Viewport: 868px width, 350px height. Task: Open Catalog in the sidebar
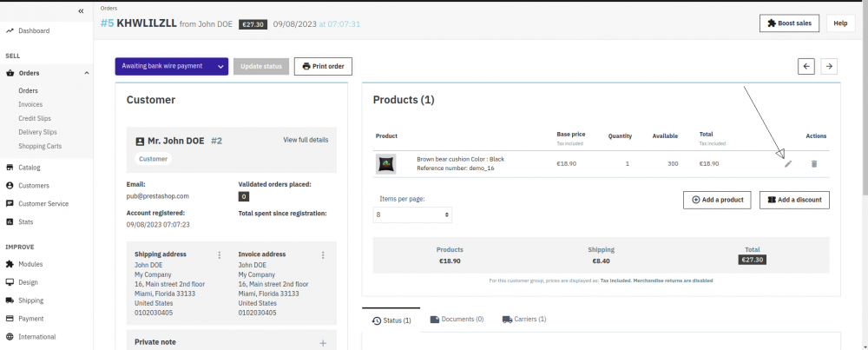pyautogui.click(x=30, y=168)
